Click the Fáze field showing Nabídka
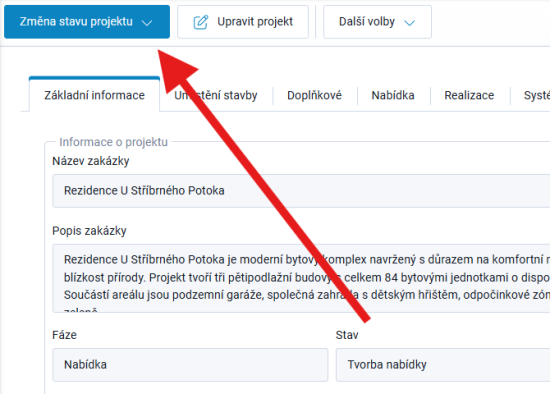 click(190, 365)
